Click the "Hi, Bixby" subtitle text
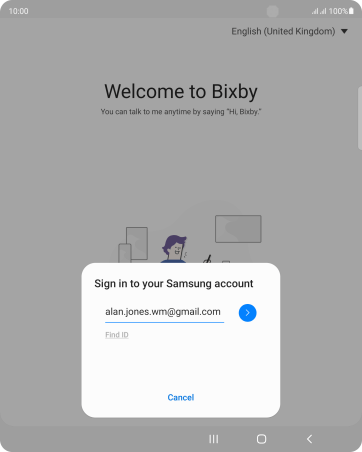 click(x=181, y=112)
